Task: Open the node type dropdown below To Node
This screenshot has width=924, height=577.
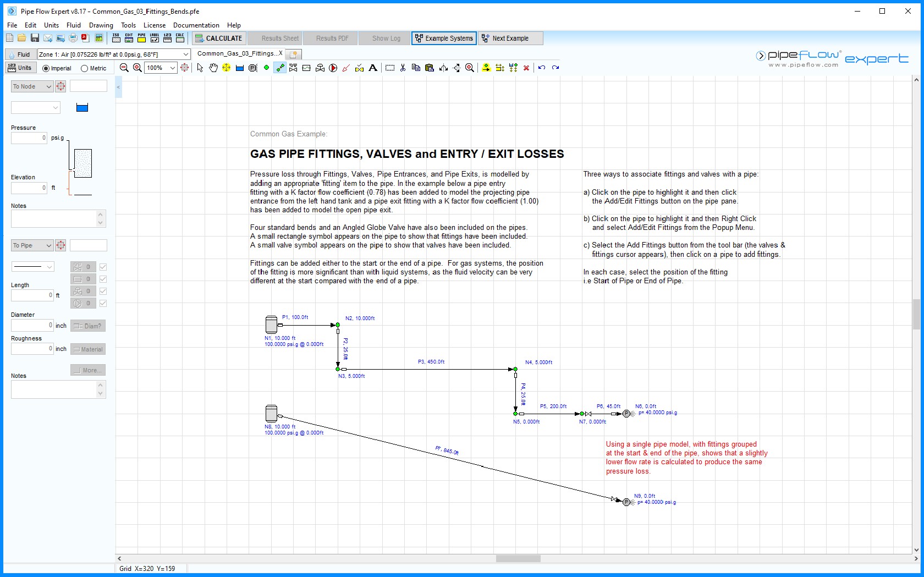Action: (x=35, y=108)
